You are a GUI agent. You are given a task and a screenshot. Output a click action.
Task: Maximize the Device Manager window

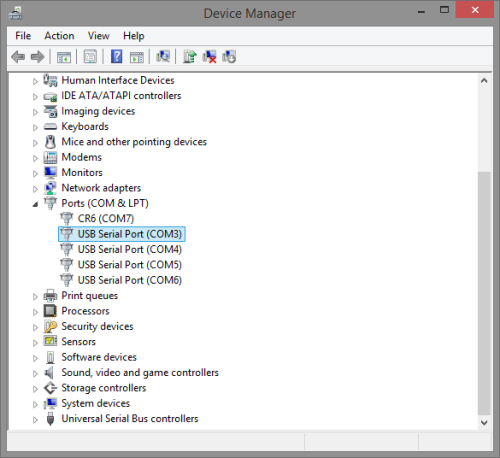point(444,10)
